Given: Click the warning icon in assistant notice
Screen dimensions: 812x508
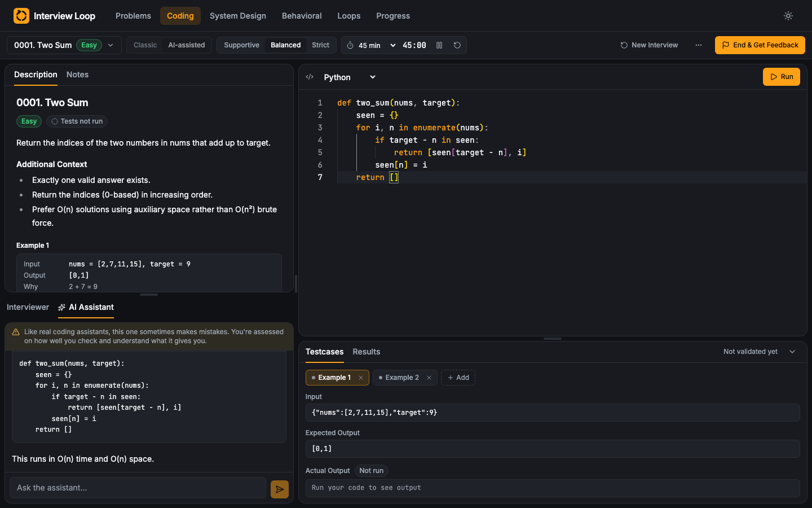Looking at the screenshot, I should (16, 332).
